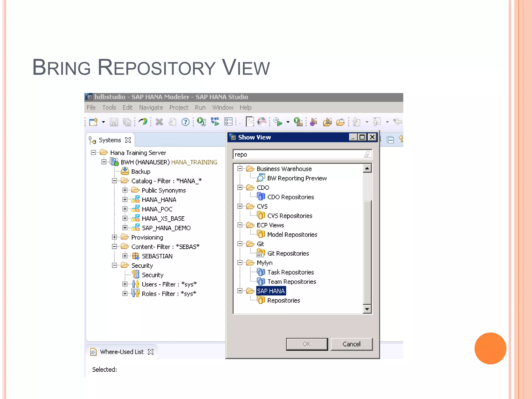
Task: Click the Run with clock icon
Action: point(278,122)
